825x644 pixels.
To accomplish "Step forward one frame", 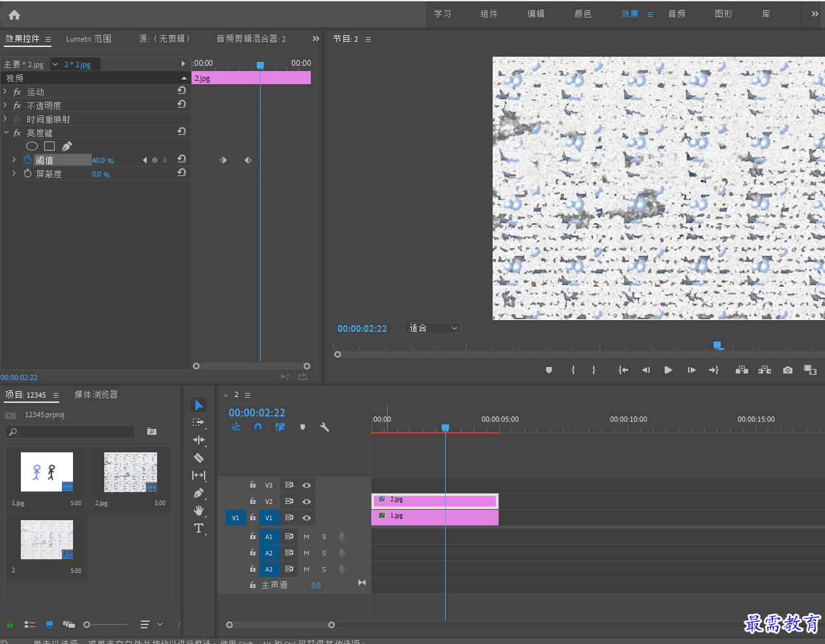I will coord(691,370).
